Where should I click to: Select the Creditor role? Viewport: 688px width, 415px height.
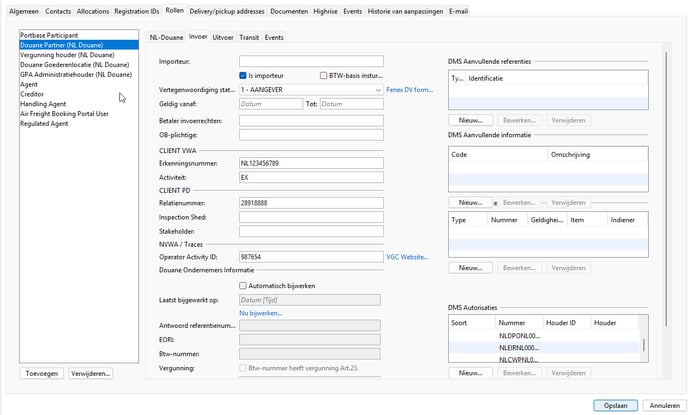coord(79,94)
